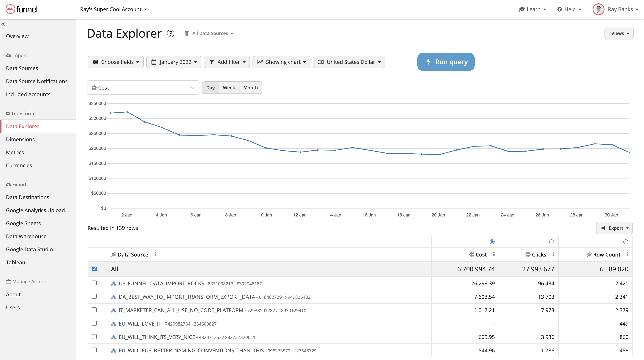
Task: Click the gear icon in the Cost metric selector
Action: click(x=94, y=87)
